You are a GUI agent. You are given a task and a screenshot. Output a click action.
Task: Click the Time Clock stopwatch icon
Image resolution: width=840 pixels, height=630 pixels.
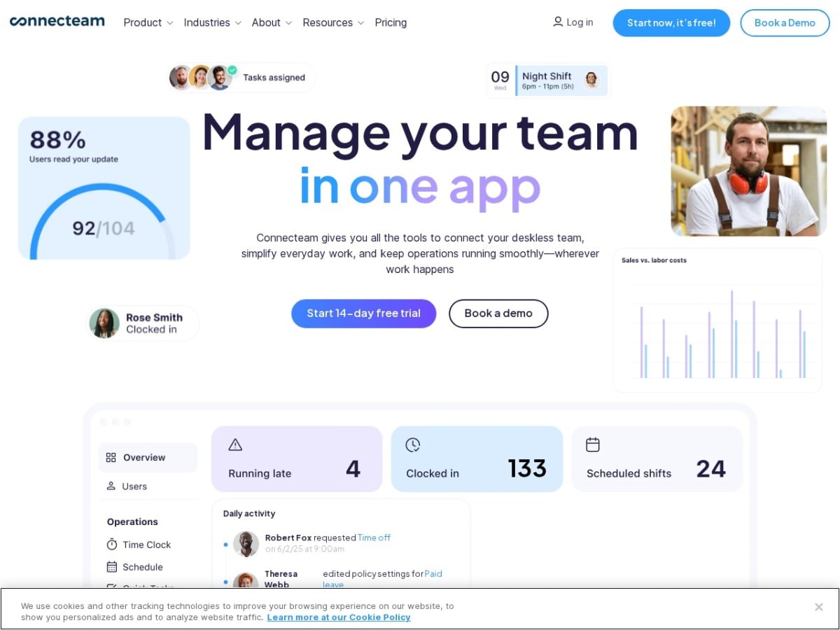(112, 544)
